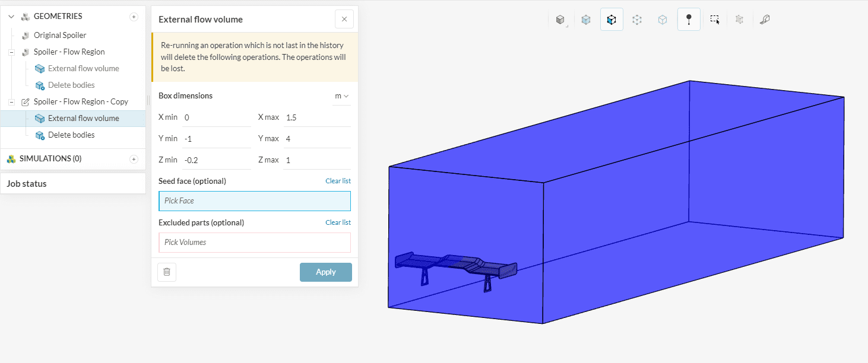Image resolution: width=868 pixels, height=363 pixels.
Task: Select Delete bodies under Flow Region - Copy
Action: pyautogui.click(x=71, y=135)
